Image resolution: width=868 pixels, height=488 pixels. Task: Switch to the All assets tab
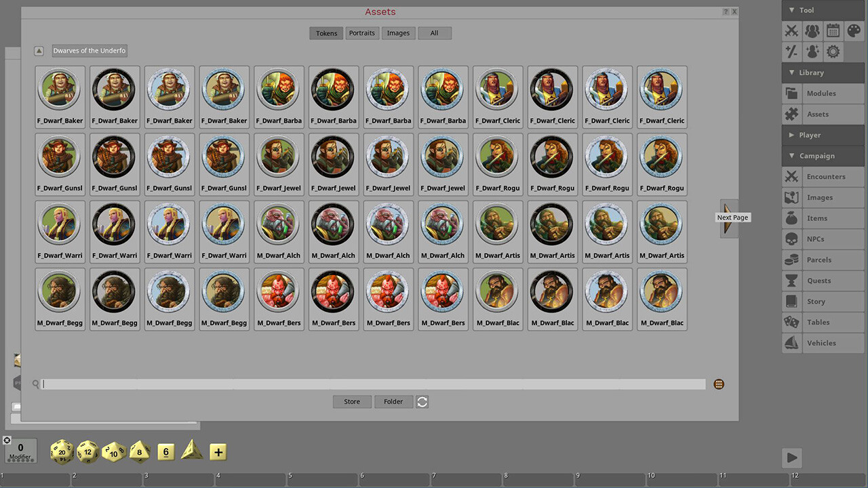click(434, 33)
